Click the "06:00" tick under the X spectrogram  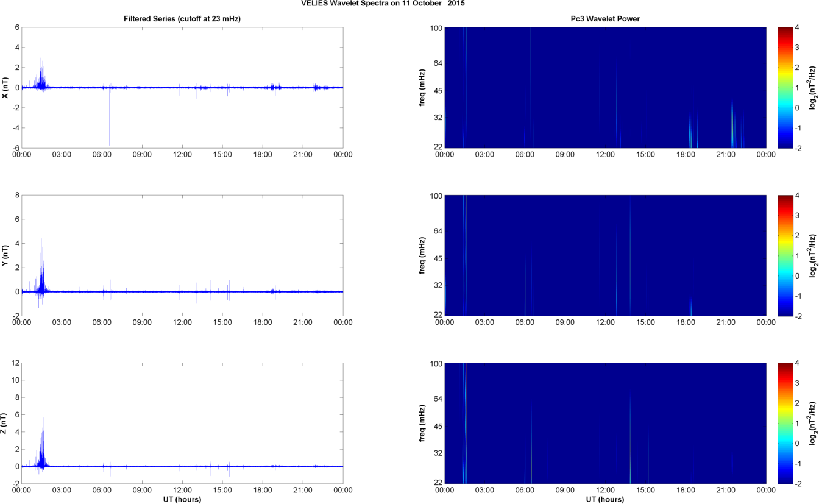[x=525, y=154]
